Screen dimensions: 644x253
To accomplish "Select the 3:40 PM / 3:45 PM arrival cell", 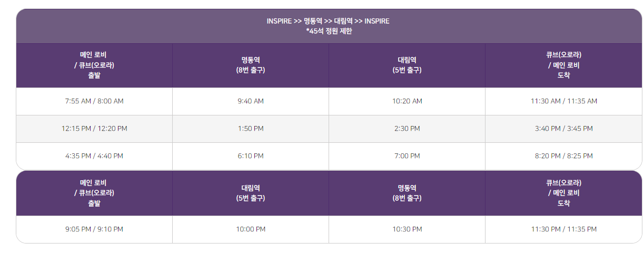I will [x=563, y=129].
